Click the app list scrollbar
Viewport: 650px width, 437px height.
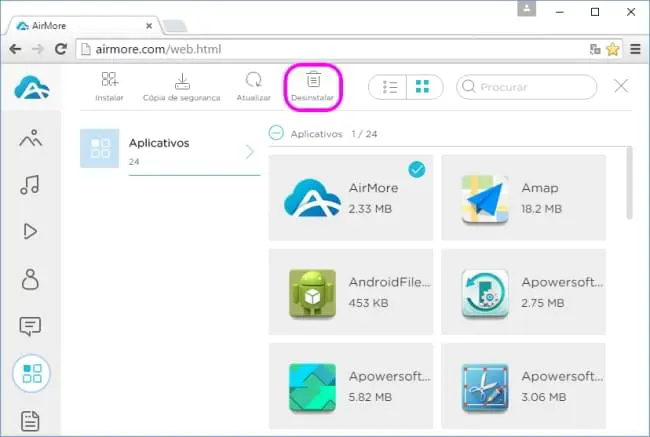(629, 183)
